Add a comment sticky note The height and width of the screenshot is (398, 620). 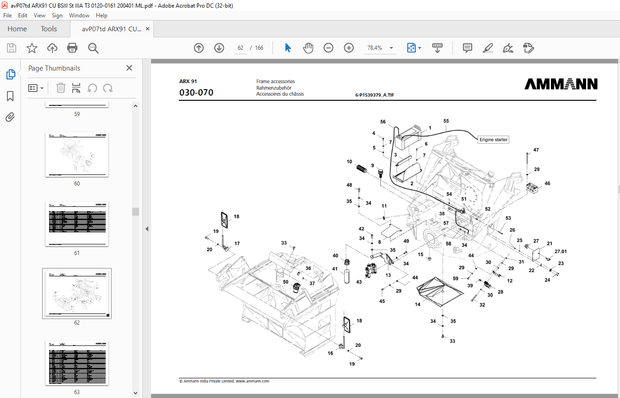(x=467, y=48)
